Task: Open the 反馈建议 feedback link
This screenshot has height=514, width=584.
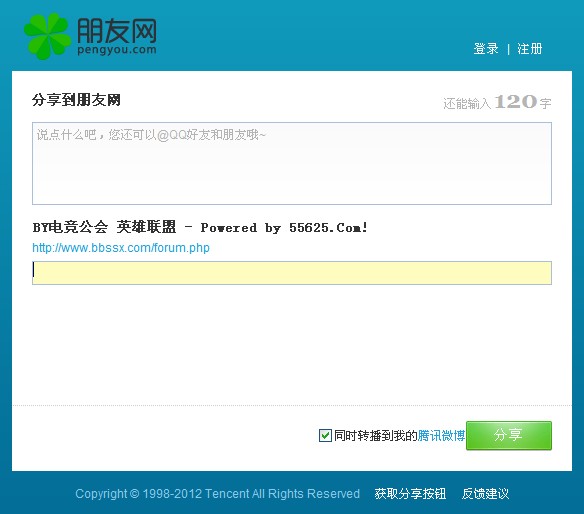Action: tap(485, 494)
